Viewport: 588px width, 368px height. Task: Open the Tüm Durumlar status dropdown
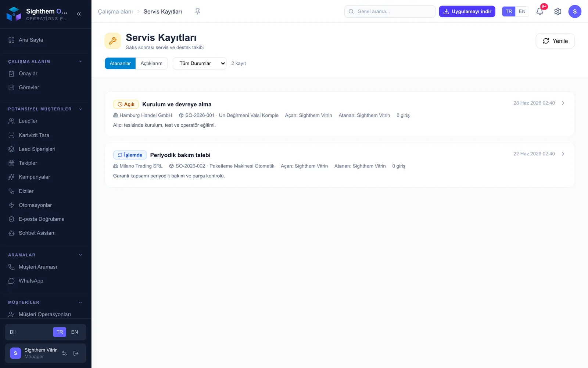[x=200, y=63]
